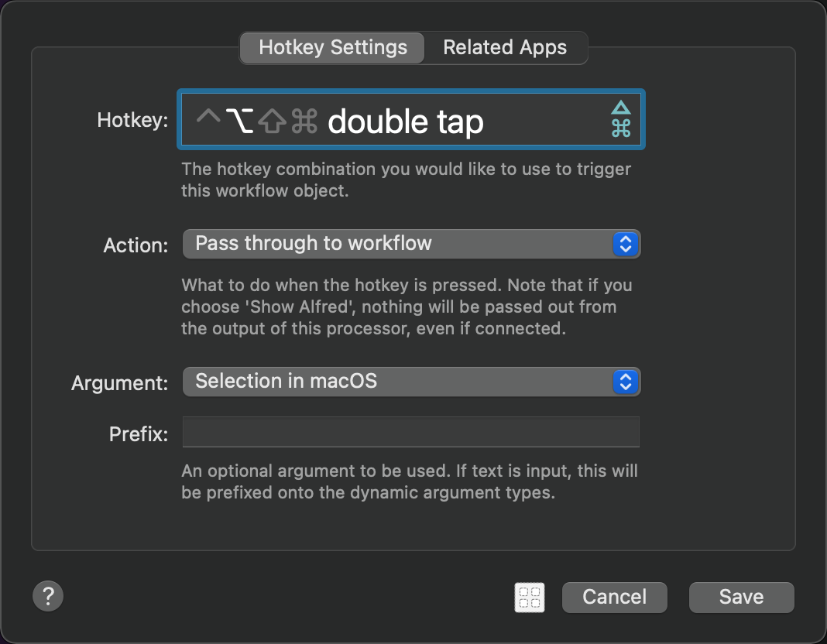The height and width of the screenshot is (644, 827).
Task: Click the blue arrows of Action dropdown
Action: pyautogui.click(x=625, y=244)
